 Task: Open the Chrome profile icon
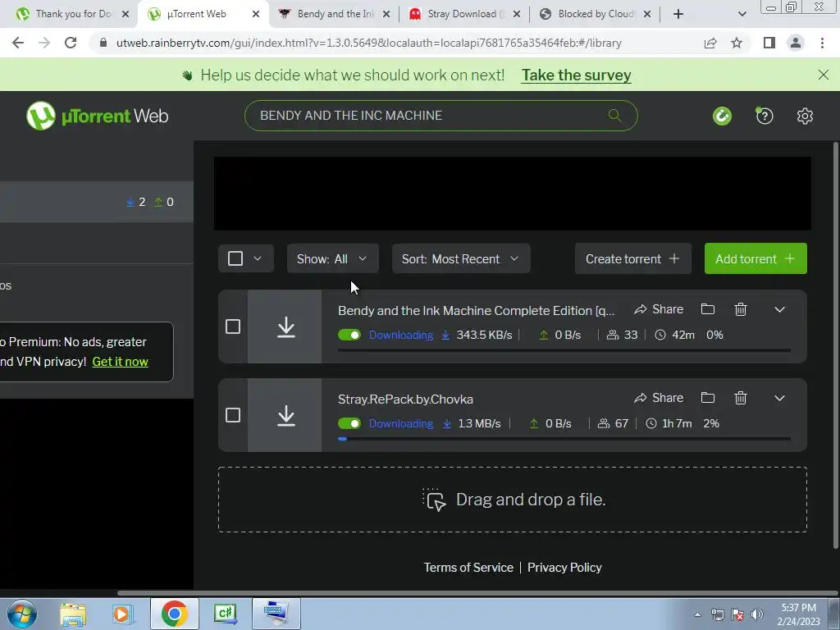coord(796,43)
